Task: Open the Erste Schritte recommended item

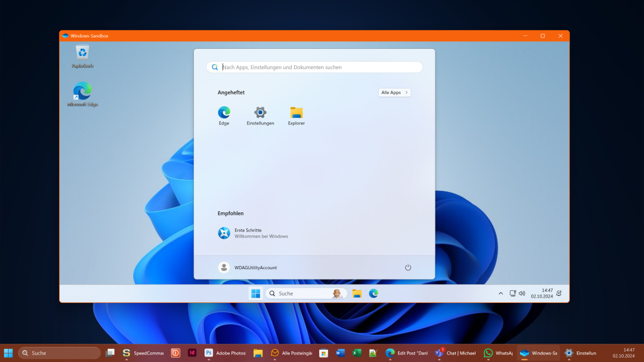Action: 253,233
